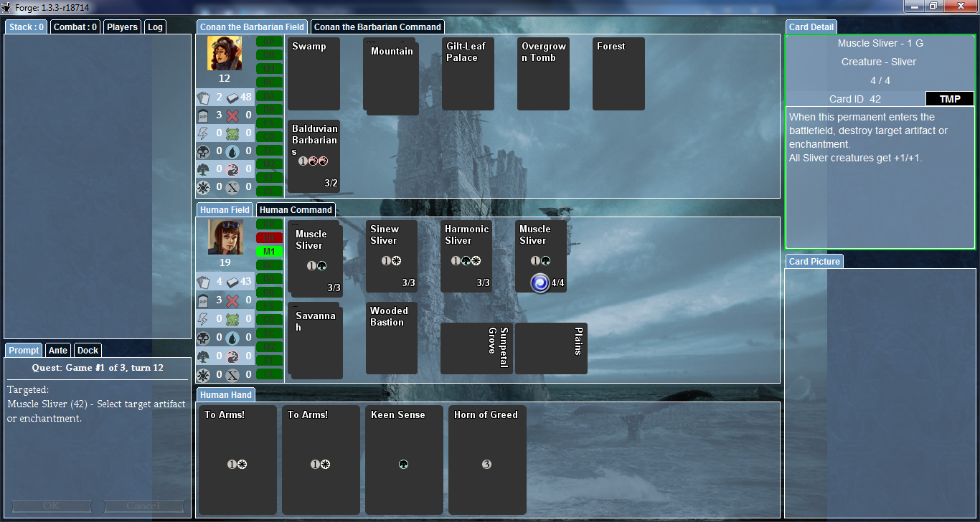
Task: Click the TMP set label in Card Detail
Action: (x=950, y=99)
